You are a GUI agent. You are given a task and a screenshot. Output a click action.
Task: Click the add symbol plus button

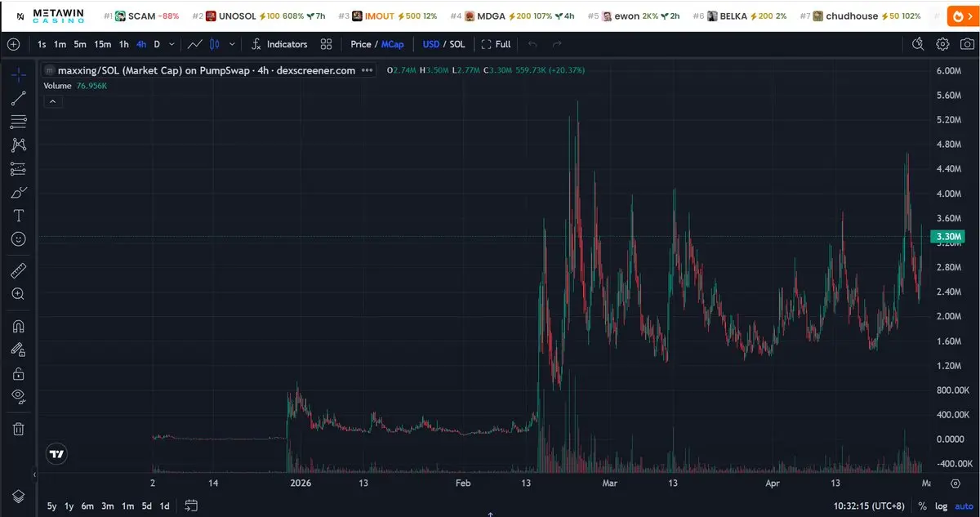(13, 44)
